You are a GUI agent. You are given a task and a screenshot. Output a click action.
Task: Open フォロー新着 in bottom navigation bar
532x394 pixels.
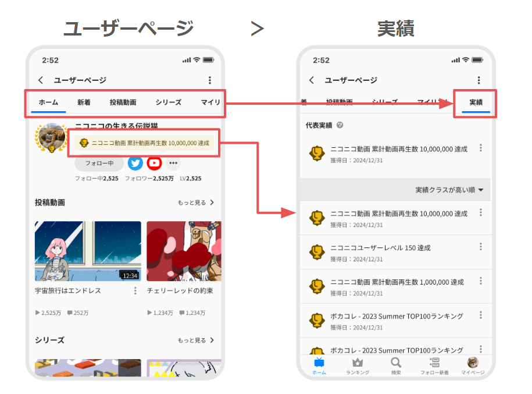(x=435, y=366)
